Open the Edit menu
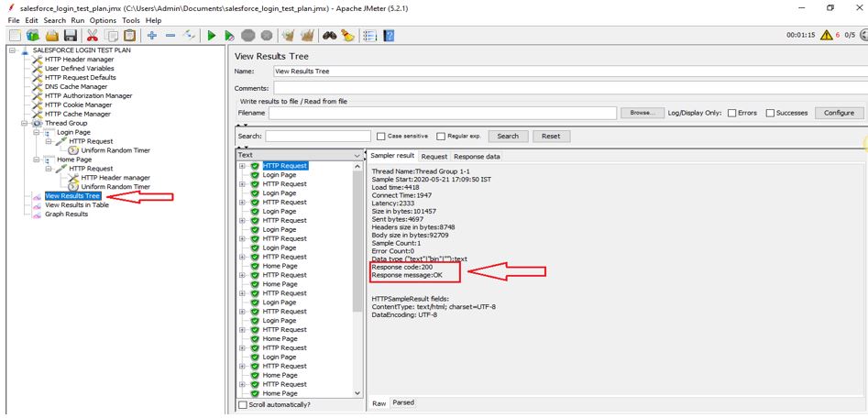Viewport: 868px width, 418px height. (x=31, y=20)
